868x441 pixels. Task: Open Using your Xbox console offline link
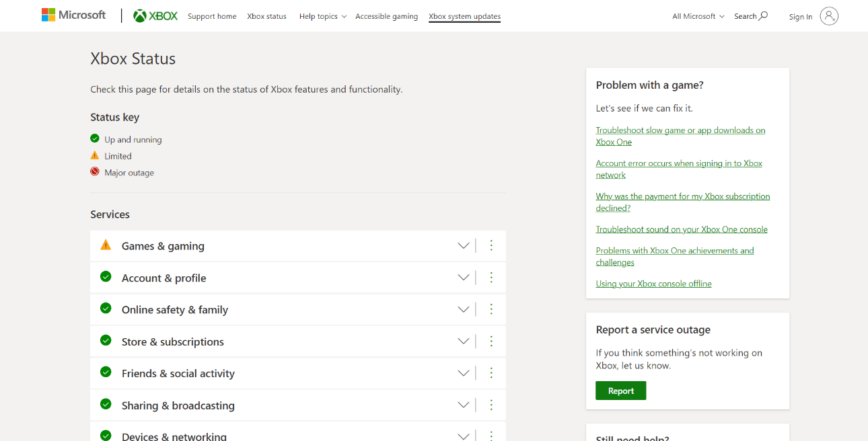653,284
